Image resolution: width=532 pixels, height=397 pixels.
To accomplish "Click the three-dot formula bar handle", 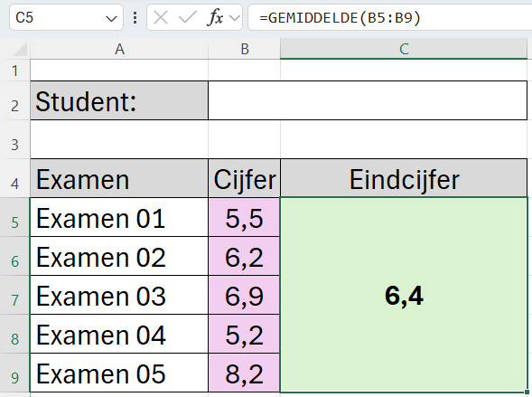I will pos(135,18).
